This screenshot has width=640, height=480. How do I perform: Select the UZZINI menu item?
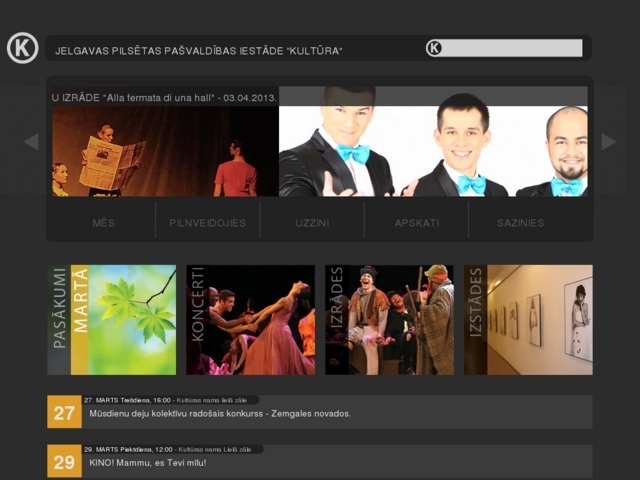(x=312, y=223)
